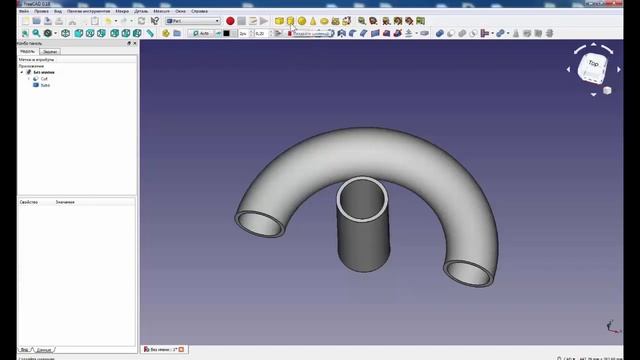Image resolution: width=640 pixels, height=360 pixels.
Task: Switch to the Модель tab in combo panel
Action: pyautogui.click(x=28, y=51)
